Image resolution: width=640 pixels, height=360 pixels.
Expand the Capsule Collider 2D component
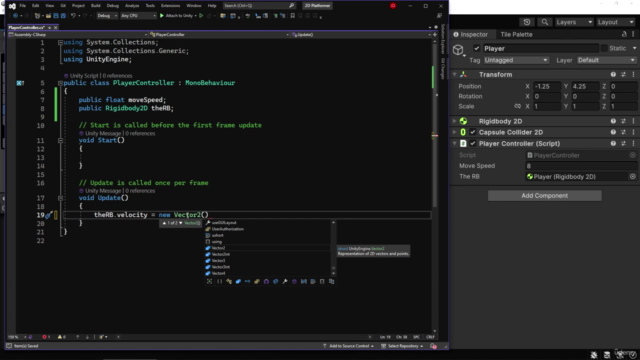(455, 132)
